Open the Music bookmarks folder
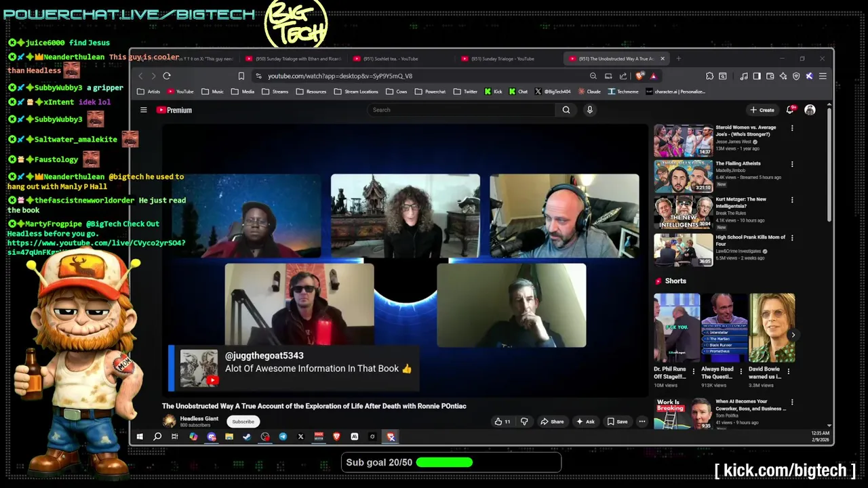Screen dimensions: 868x488 point(212,91)
